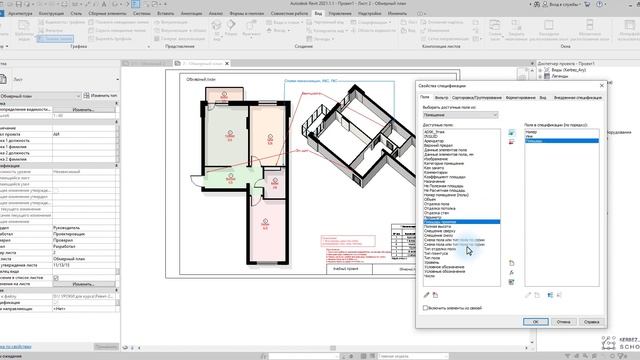Close the Обзорный план view tab

point(227,63)
